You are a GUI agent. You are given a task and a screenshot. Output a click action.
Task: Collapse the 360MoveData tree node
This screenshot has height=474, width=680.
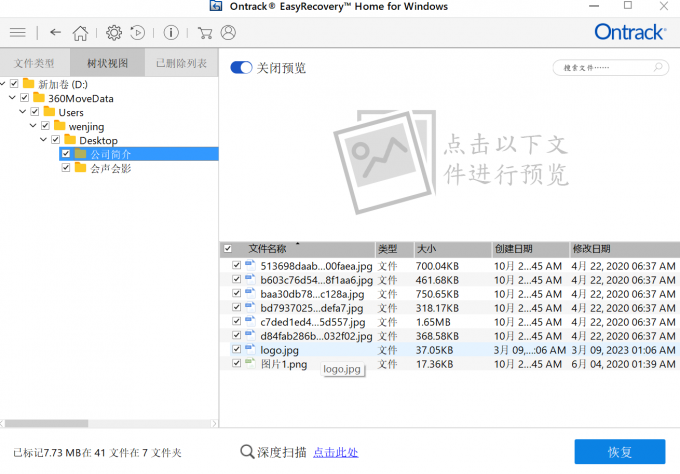pos(12,98)
